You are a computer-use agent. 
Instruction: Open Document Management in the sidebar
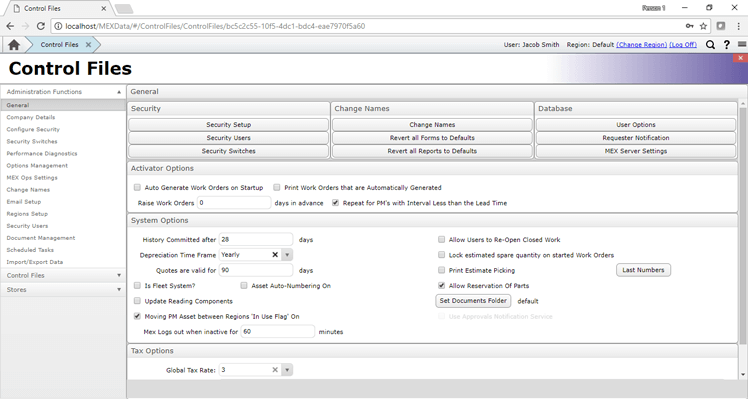pyautogui.click(x=41, y=238)
